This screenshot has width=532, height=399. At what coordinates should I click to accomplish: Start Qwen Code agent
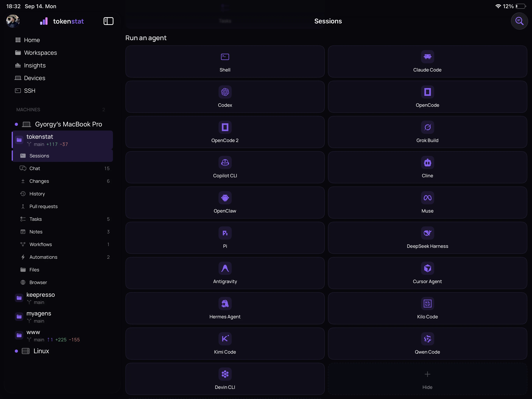click(427, 344)
